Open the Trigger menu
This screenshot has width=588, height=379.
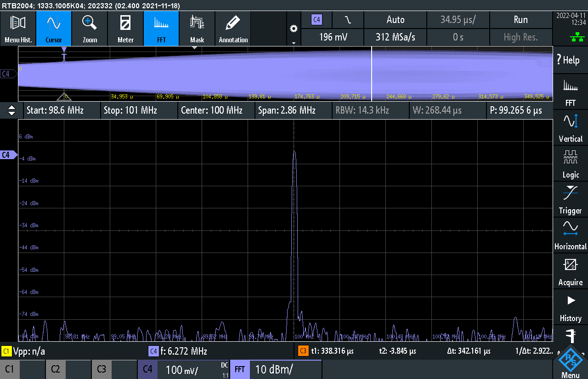point(571,201)
